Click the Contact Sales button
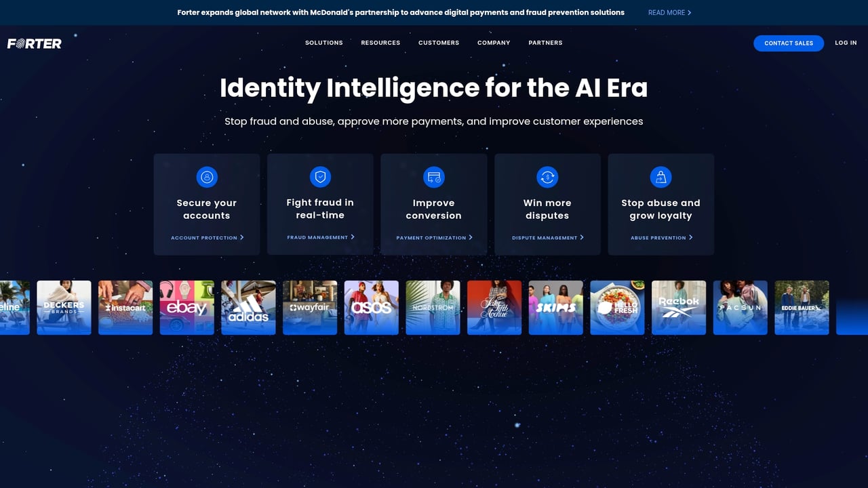This screenshot has height=488, width=868. 789,43
